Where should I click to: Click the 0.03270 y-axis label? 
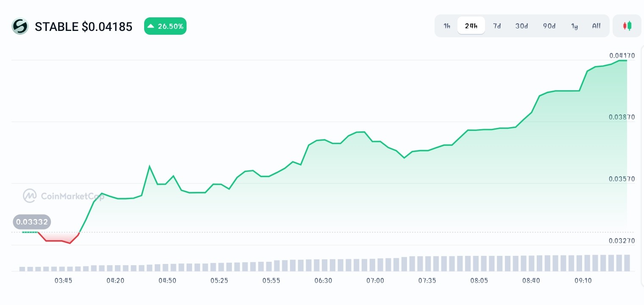tap(622, 241)
